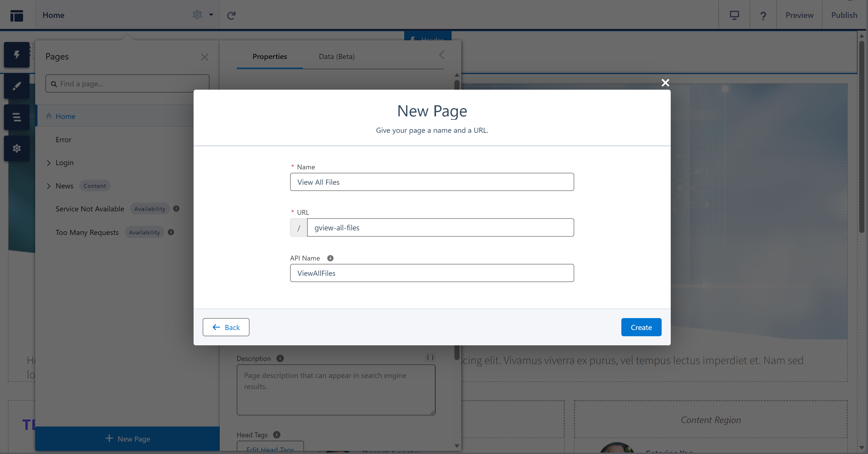Open the Page Structure list panel

click(16, 117)
